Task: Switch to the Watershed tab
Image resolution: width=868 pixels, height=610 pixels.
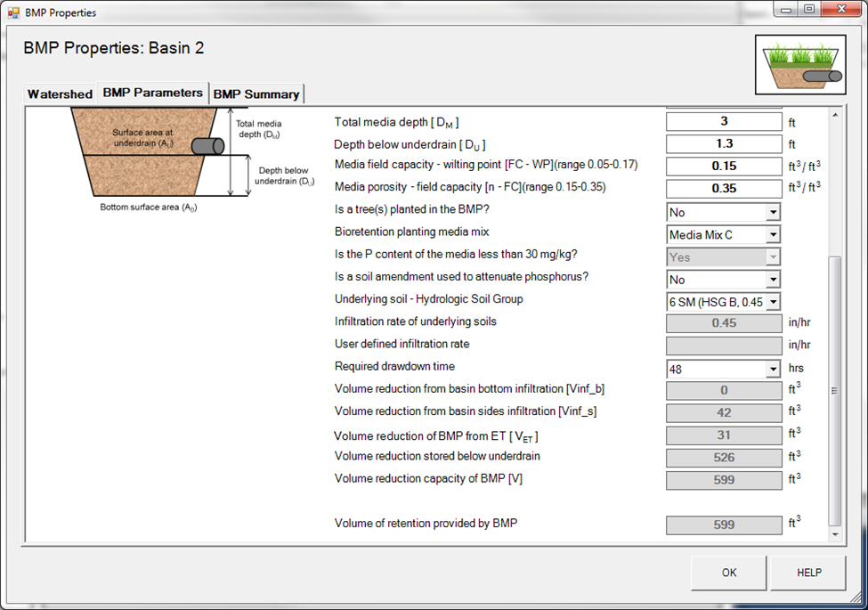Action: point(60,94)
